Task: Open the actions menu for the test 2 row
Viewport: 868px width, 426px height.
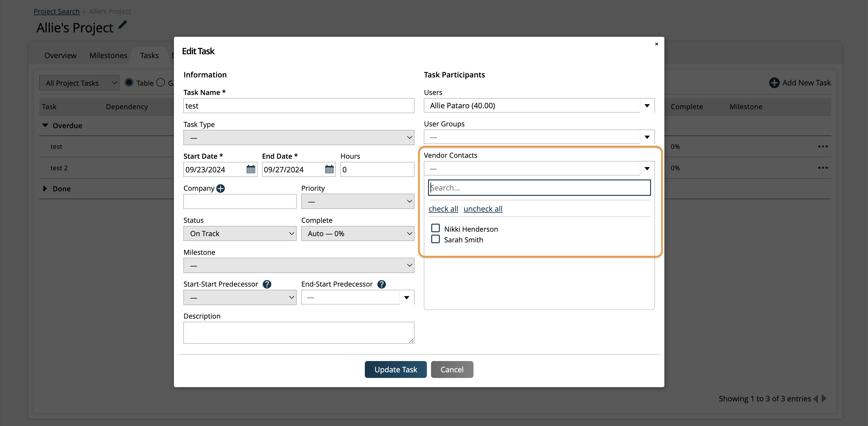Action: 823,168
